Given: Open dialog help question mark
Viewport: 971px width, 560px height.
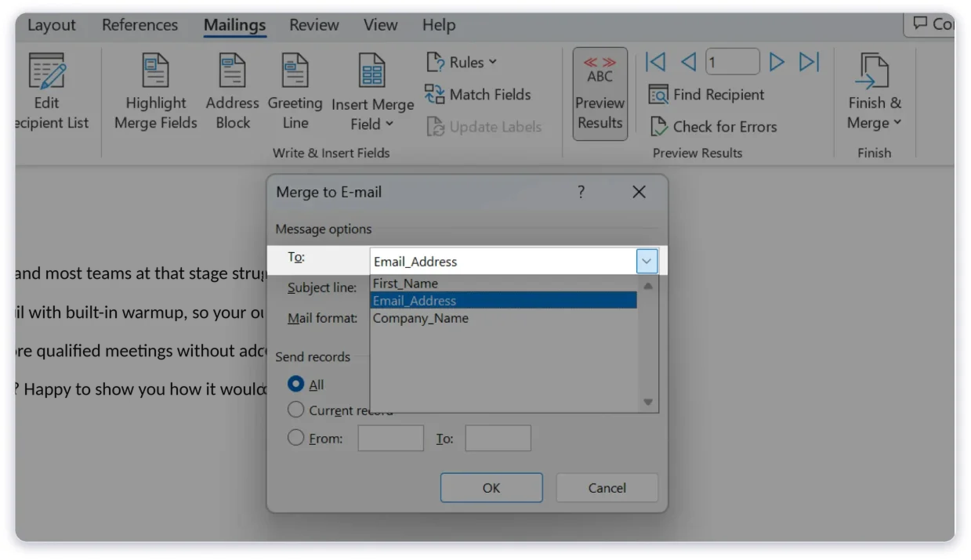Looking at the screenshot, I should tap(581, 192).
